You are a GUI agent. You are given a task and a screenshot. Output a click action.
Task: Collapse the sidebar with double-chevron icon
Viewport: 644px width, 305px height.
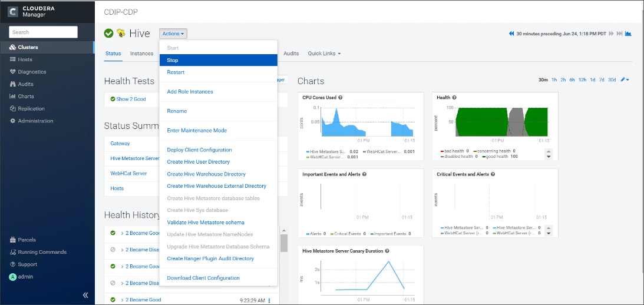pyautogui.click(x=85, y=295)
